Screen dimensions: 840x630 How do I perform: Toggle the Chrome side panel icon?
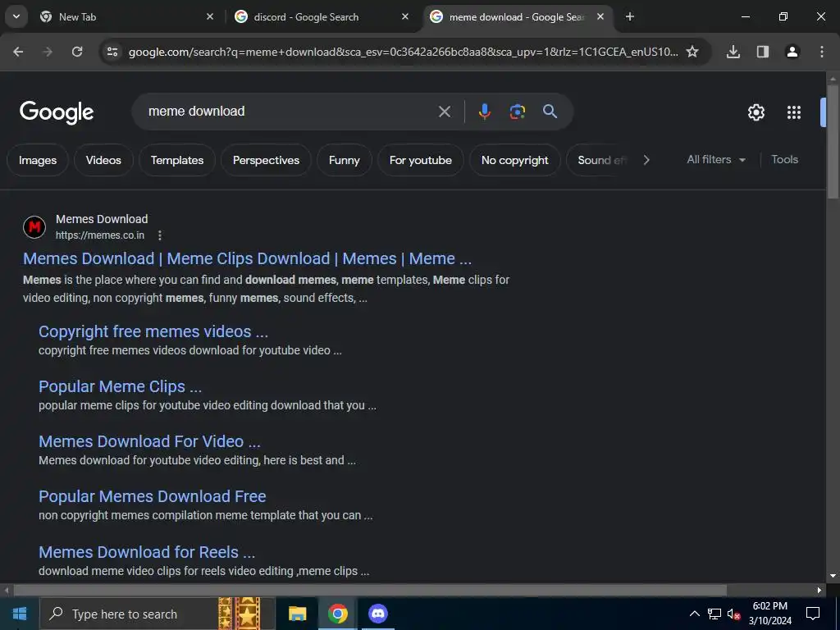point(762,52)
